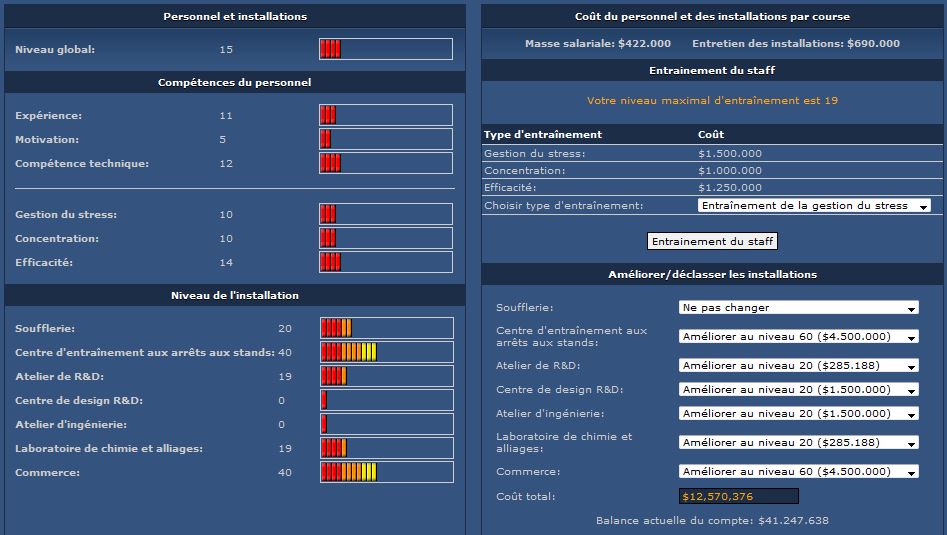The image size is (947, 535).
Task: Click the Laboratoire de chimie level bar
Action: click(387, 448)
